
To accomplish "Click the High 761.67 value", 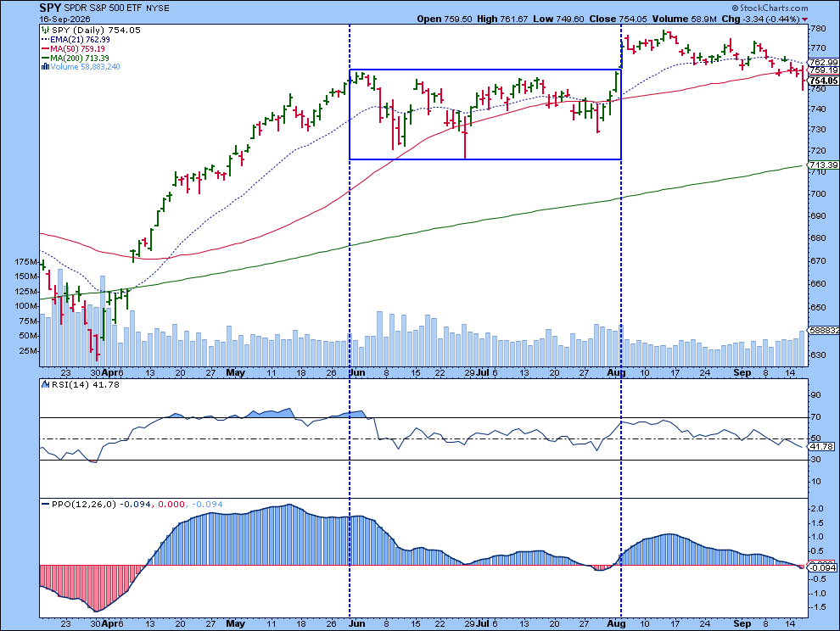I will coord(502,19).
